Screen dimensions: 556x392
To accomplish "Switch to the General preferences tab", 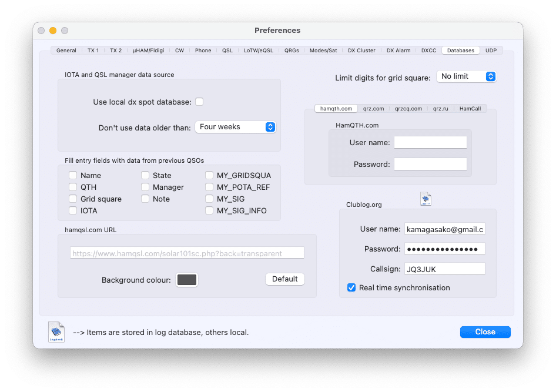I will click(66, 50).
